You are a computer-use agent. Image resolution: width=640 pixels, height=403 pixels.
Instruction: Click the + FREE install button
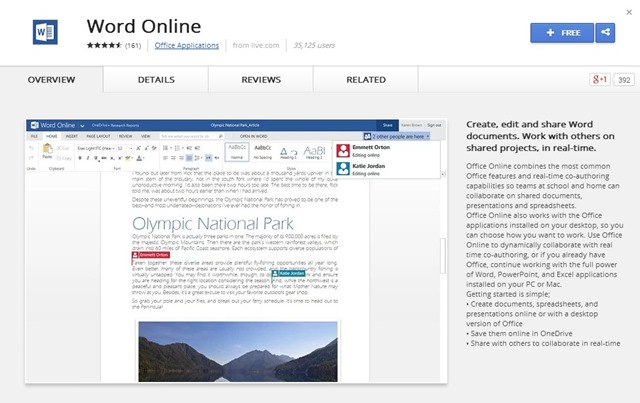(x=562, y=33)
